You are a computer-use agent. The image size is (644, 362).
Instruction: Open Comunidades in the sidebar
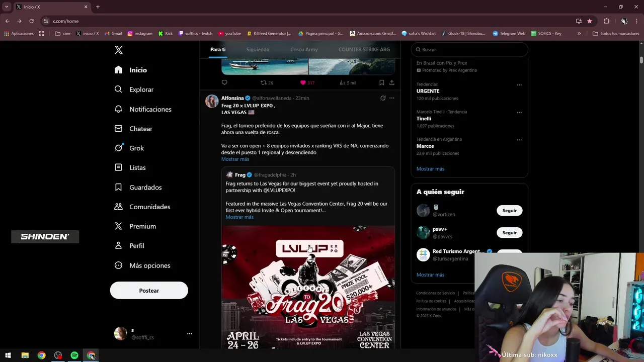pos(142,207)
